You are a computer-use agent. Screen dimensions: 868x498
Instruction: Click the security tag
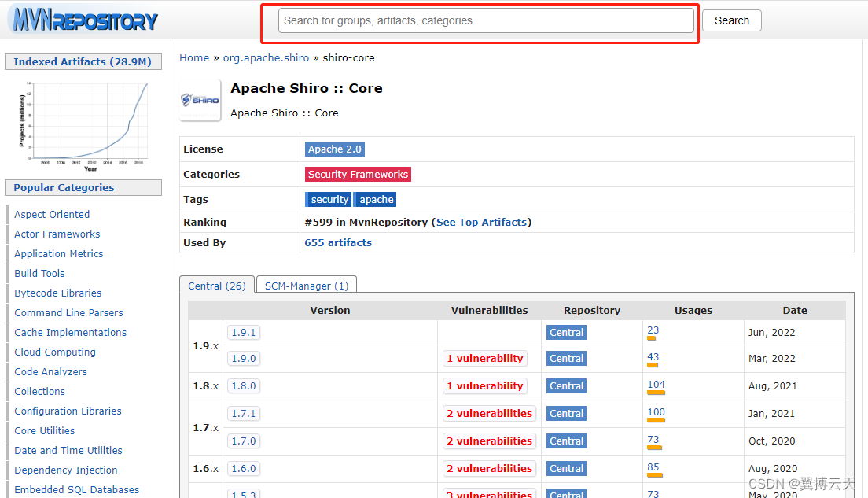(x=329, y=199)
